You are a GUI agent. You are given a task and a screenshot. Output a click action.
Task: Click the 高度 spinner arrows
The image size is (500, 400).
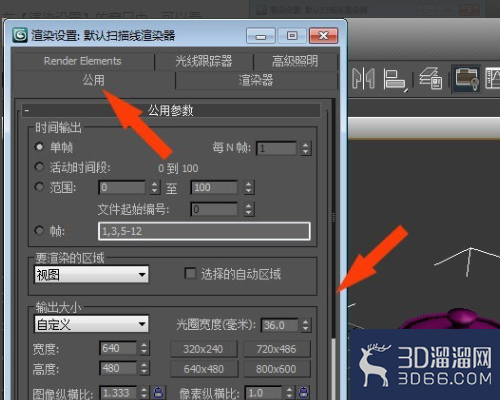[x=144, y=368]
